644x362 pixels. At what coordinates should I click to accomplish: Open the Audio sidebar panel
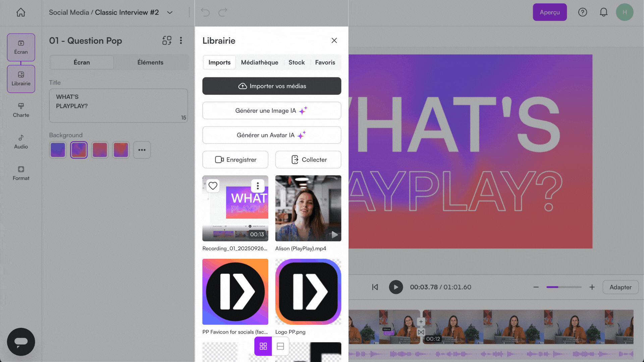click(x=21, y=141)
